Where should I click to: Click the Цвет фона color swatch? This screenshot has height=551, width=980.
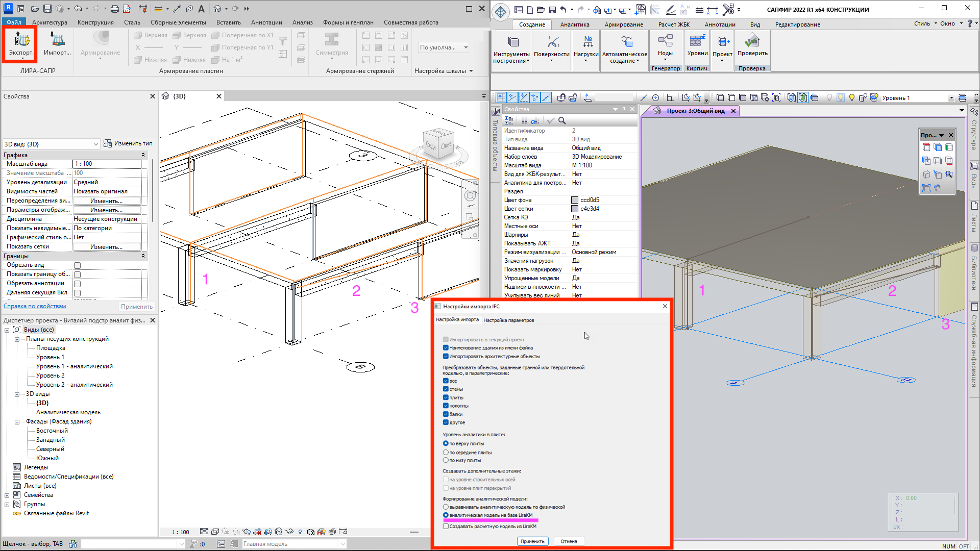(575, 200)
